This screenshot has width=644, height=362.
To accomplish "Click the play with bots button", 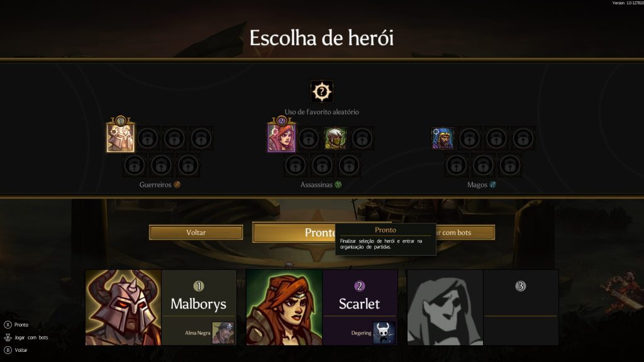I will point(465,233).
